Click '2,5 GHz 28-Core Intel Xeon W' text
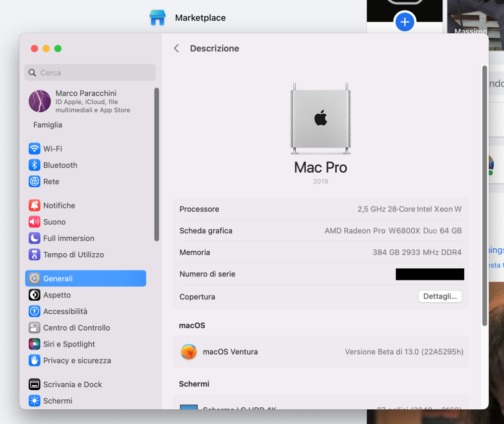504x424 pixels. click(409, 209)
